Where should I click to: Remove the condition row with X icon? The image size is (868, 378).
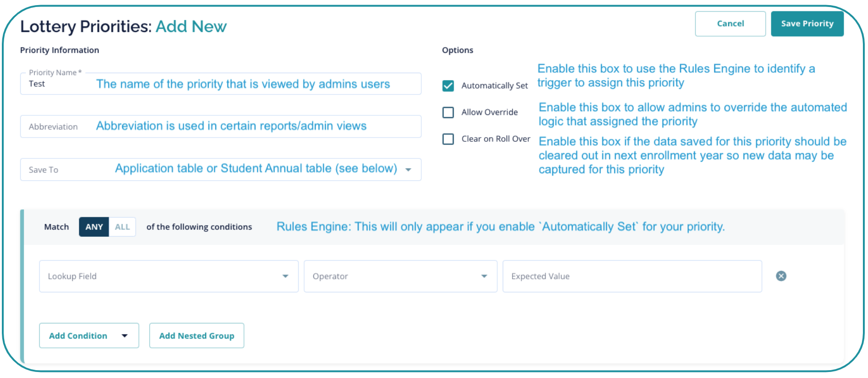[x=781, y=276]
